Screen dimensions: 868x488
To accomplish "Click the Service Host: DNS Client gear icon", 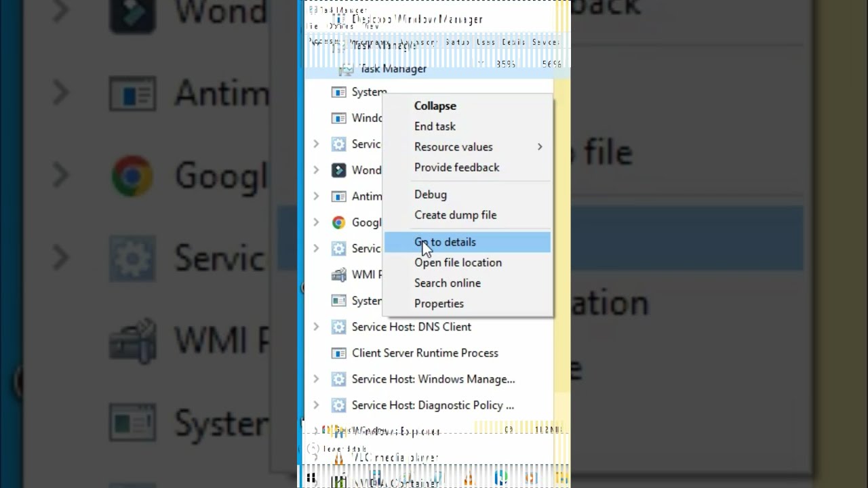I will (x=338, y=327).
